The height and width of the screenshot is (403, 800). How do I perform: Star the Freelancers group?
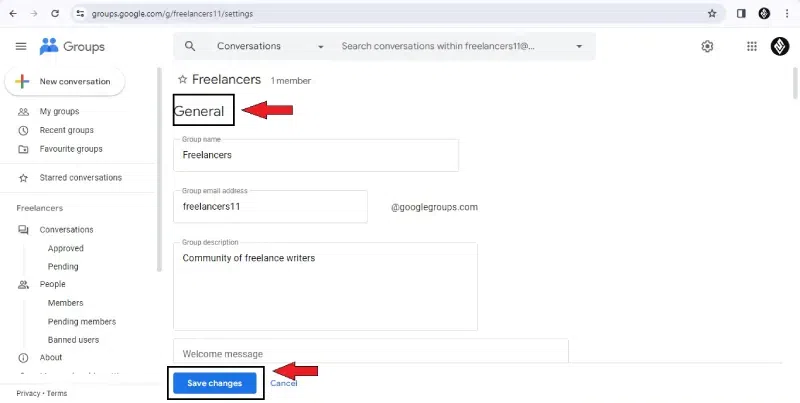(x=182, y=80)
